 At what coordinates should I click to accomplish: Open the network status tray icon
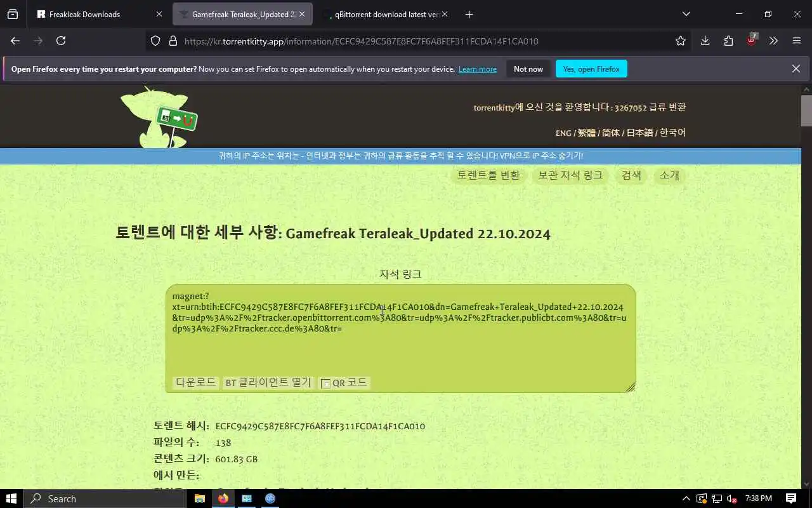tap(717, 498)
